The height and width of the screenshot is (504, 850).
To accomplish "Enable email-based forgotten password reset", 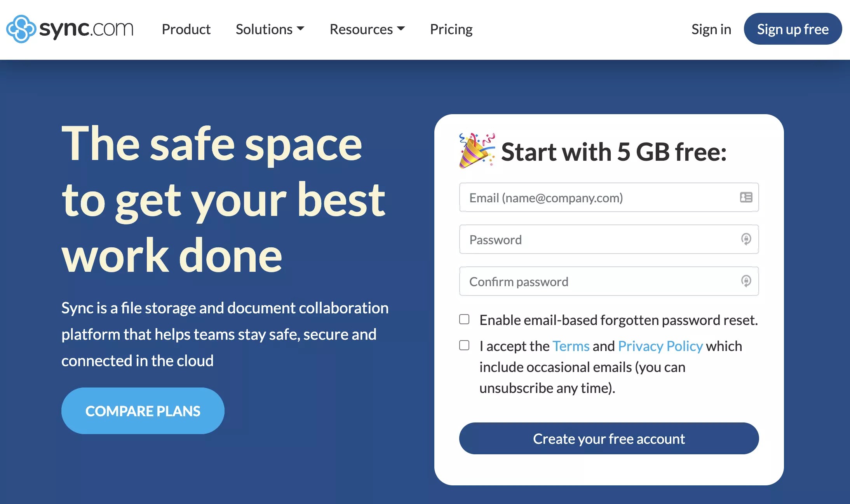I will click(x=464, y=319).
